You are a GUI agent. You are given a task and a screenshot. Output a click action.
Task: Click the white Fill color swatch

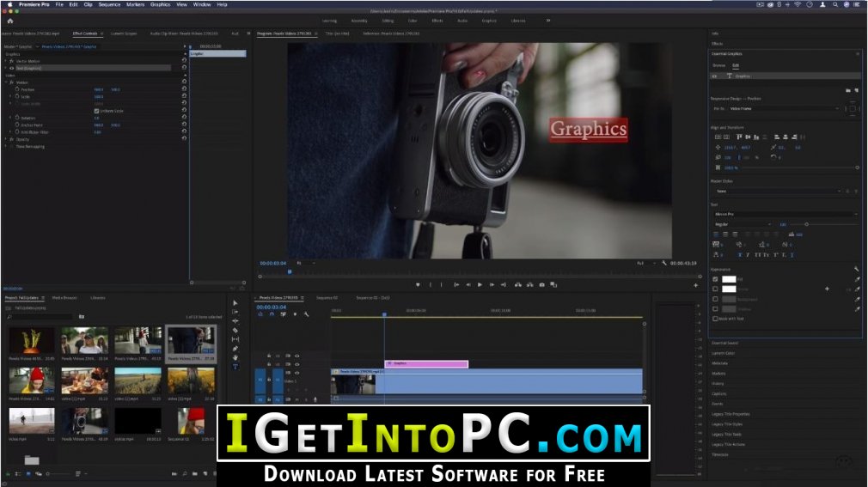tap(729, 279)
